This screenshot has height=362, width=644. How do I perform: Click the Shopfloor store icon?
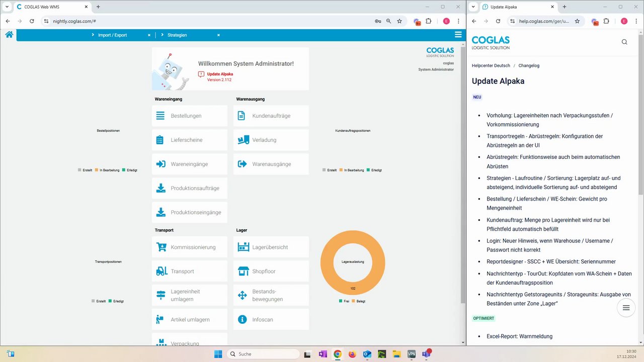pyautogui.click(x=244, y=271)
